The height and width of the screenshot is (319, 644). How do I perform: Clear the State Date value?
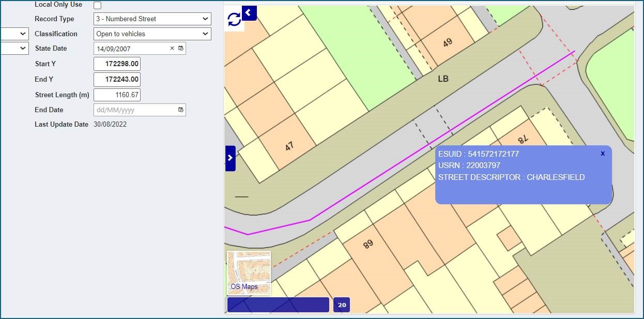172,49
